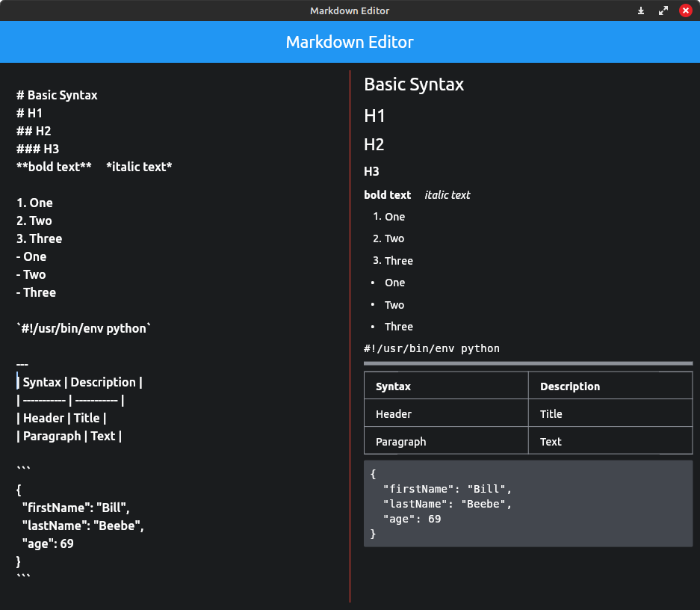Click the 'Description' table header cell
Screen dimensions: 700x610
coord(610,386)
